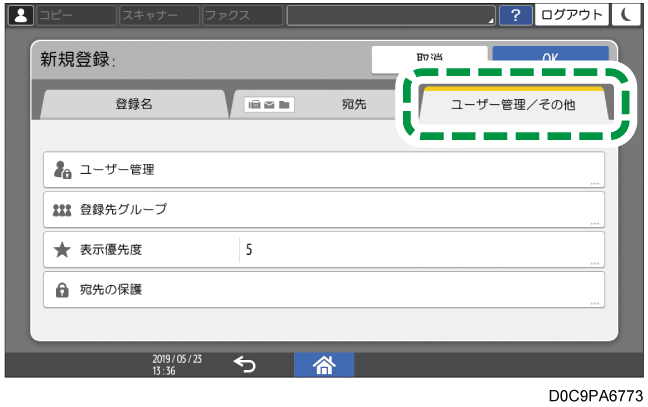Screen dimensions: 648x407
Task: Open the ユーザー管理 row
Action: [324, 169]
